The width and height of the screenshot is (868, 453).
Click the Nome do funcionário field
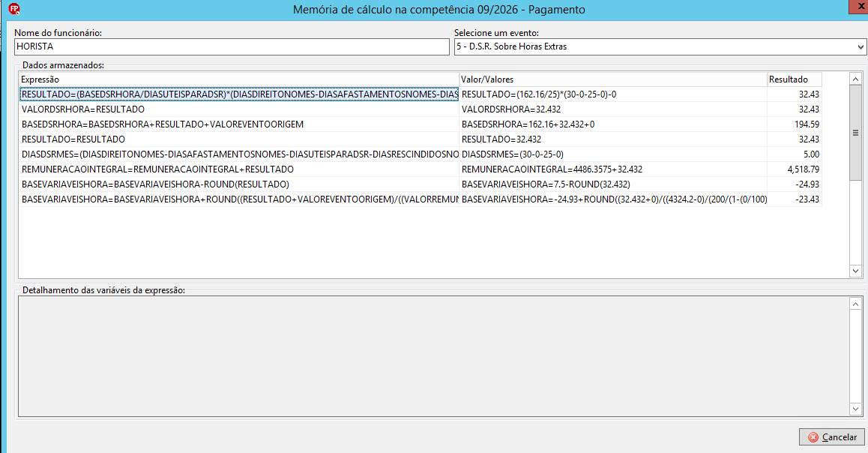pyautogui.click(x=232, y=47)
